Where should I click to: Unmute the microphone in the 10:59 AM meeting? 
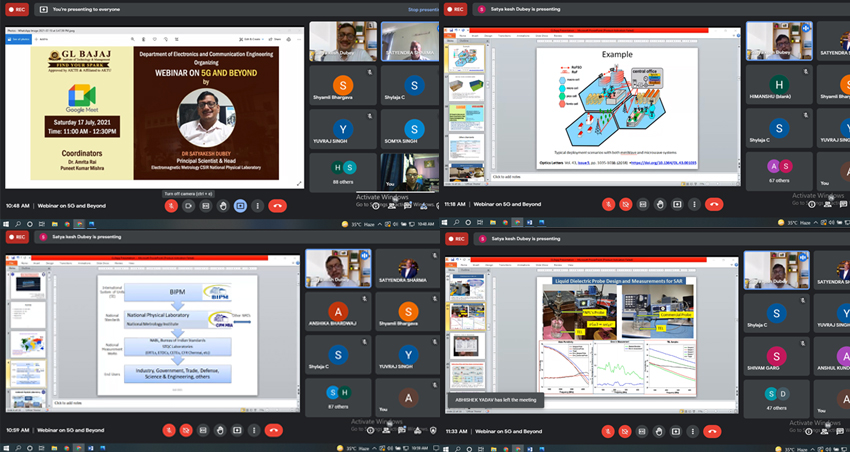169,430
